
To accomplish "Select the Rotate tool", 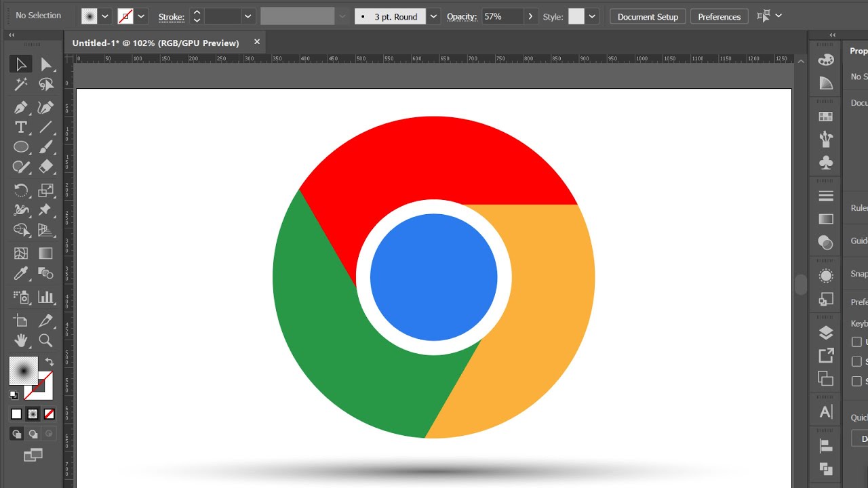I will (21, 190).
